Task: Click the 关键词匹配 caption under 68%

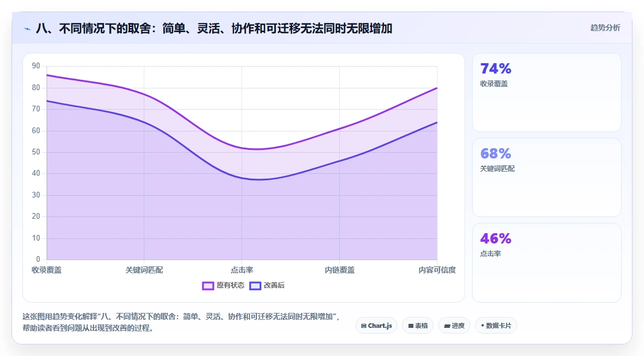Action: (x=497, y=169)
